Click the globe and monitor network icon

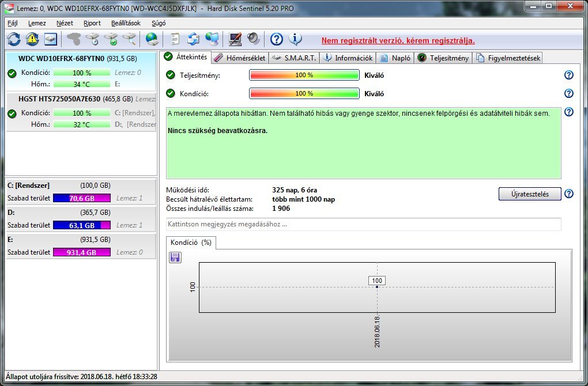tap(212, 39)
